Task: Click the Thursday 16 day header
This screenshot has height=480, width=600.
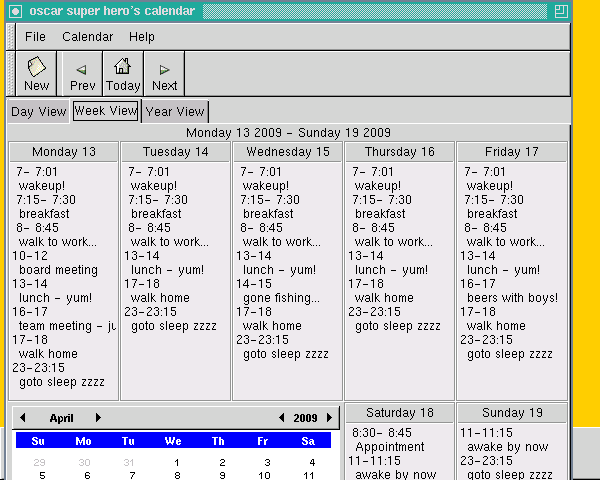Action: 399,152
